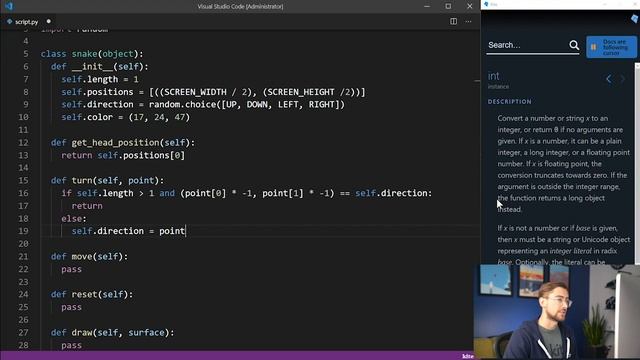Viewport: 640px width, 360px height.
Task: Click the Kite docs scrollbar up arrow
Action: [x=637, y=65]
